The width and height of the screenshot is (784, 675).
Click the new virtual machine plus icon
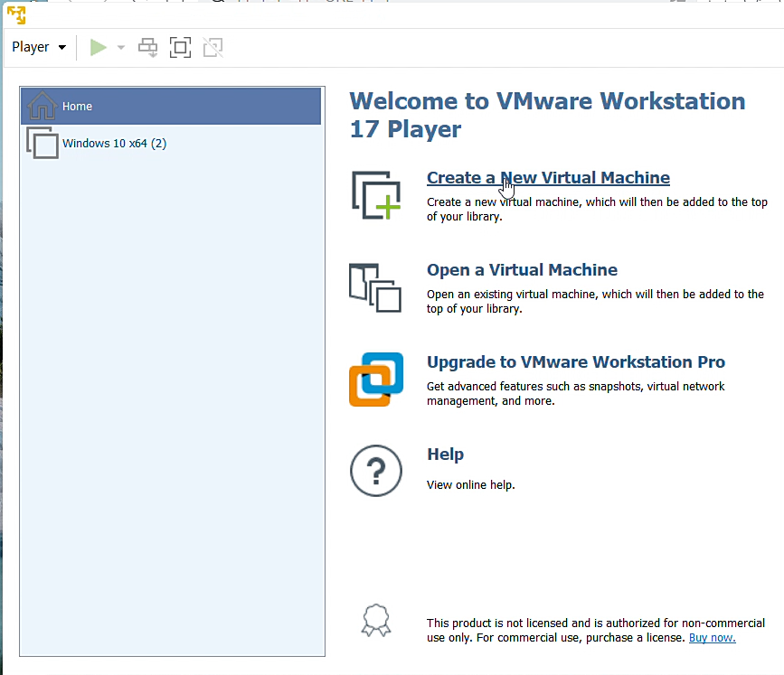coord(376,195)
